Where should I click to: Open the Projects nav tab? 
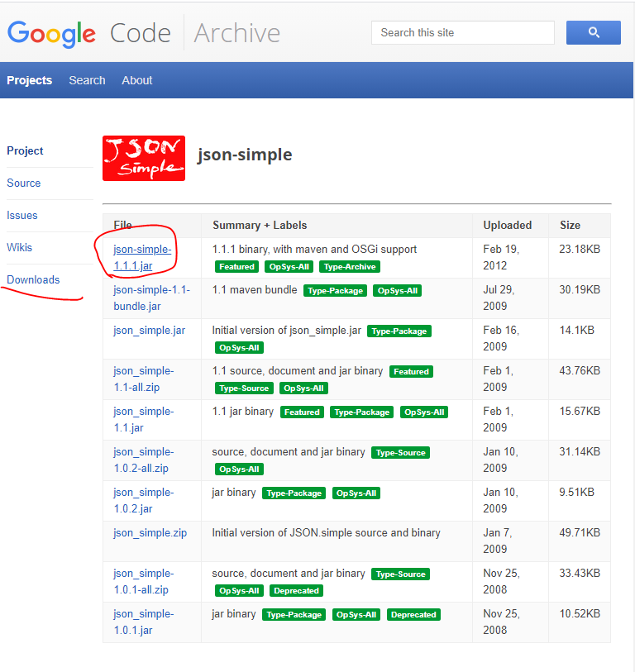pyautogui.click(x=30, y=80)
